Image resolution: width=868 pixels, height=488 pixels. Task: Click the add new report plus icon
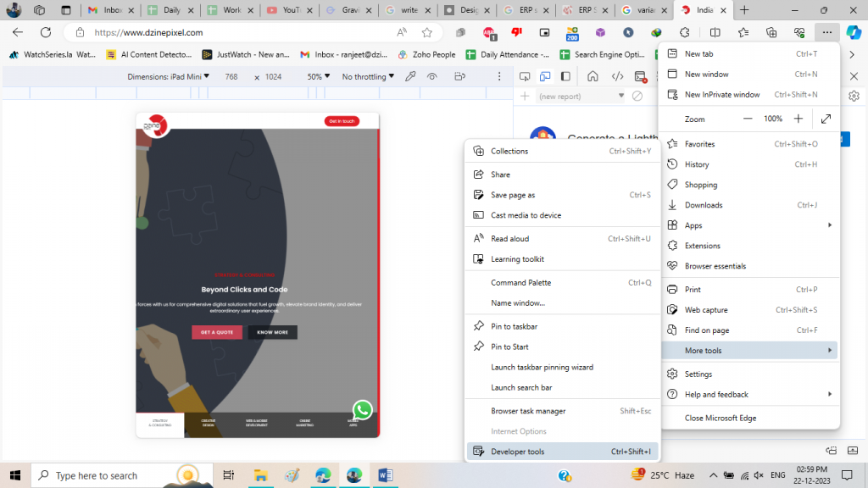525,97
